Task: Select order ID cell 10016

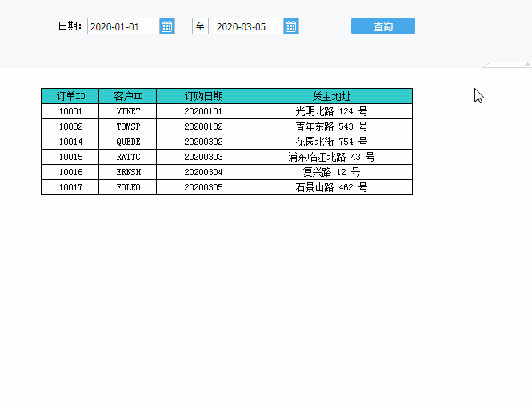Action: point(70,172)
